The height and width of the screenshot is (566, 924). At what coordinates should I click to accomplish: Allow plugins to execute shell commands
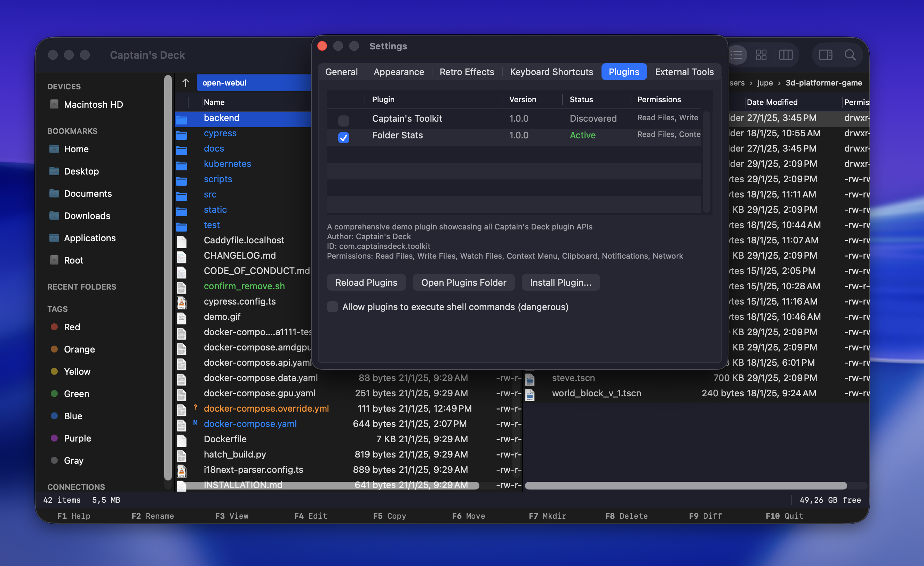(332, 307)
